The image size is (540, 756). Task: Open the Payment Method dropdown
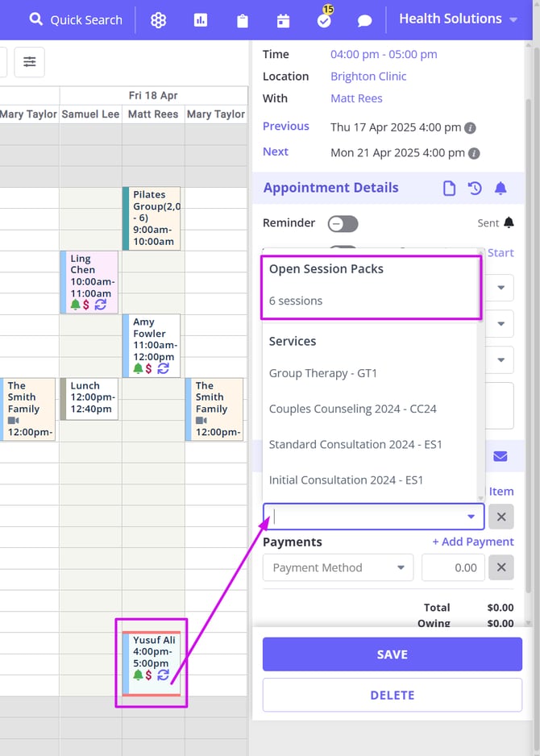click(338, 567)
